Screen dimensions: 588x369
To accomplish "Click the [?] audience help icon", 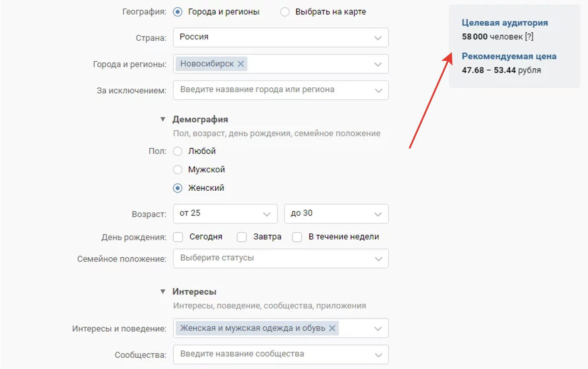I will [529, 37].
